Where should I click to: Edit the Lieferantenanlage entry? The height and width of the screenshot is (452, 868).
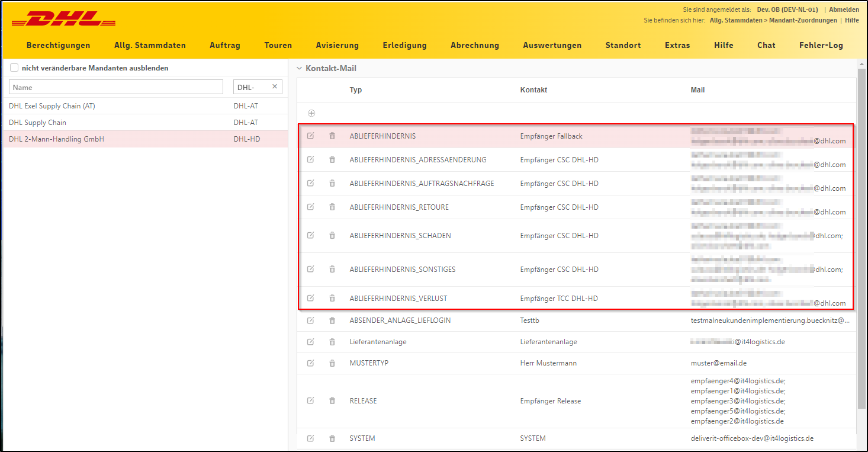pyautogui.click(x=311, y=342)
